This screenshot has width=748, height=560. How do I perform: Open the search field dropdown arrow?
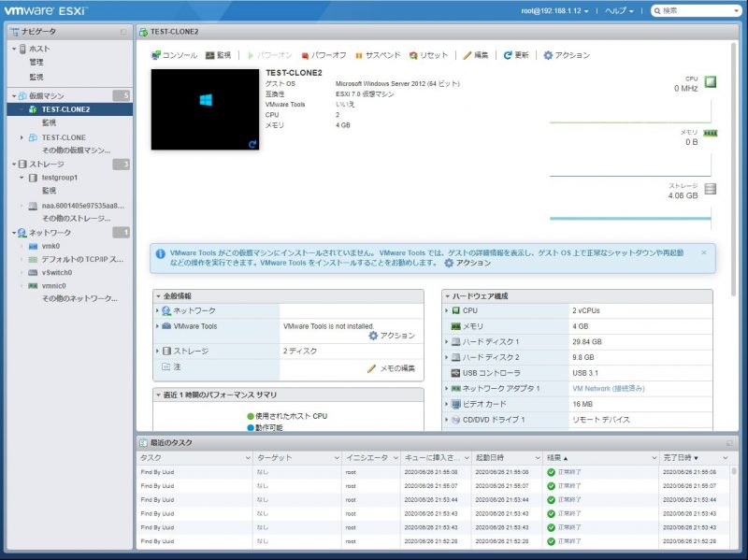click(737, 10)
